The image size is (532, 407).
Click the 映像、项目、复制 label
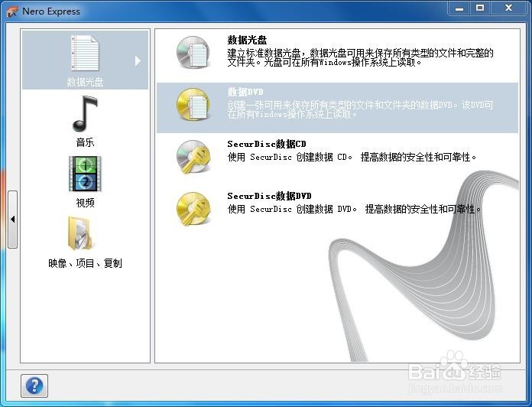tap(85, 263)
